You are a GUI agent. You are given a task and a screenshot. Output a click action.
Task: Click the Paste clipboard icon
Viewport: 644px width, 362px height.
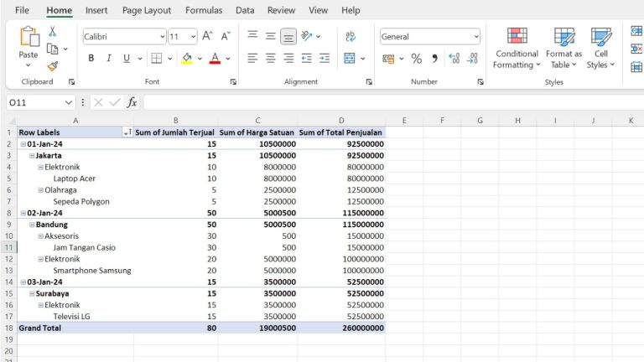[29, 36]
